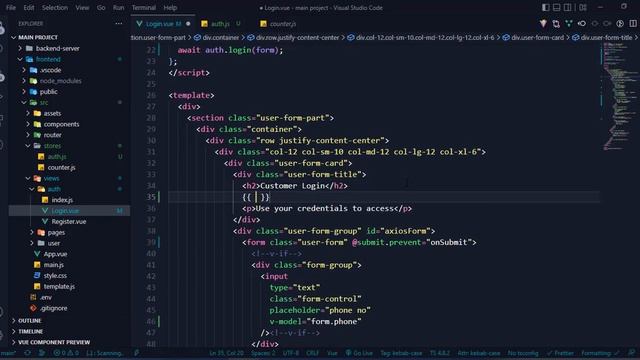
Task: Open the File menu
Action: (11, 7)
